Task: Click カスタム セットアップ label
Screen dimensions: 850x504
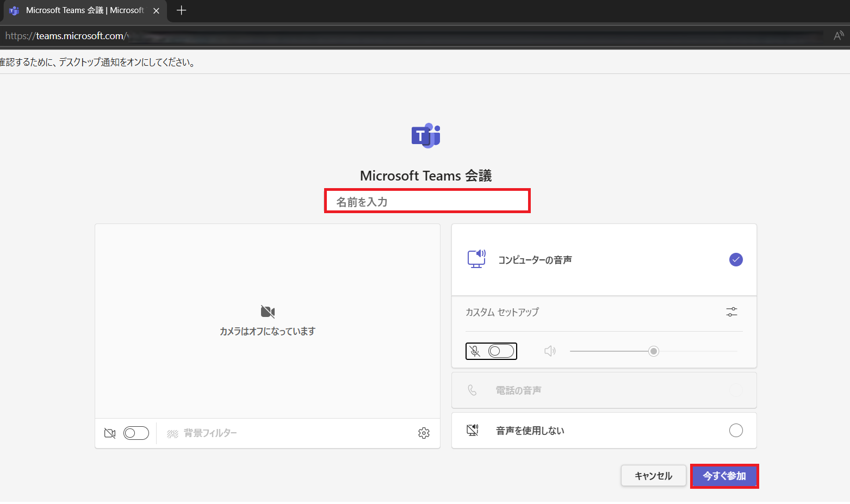Action: [x=502, y=312]
